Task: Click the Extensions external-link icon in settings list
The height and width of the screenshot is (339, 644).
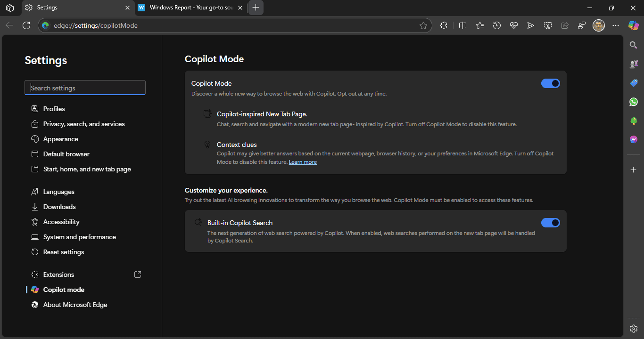Action: 138,274
